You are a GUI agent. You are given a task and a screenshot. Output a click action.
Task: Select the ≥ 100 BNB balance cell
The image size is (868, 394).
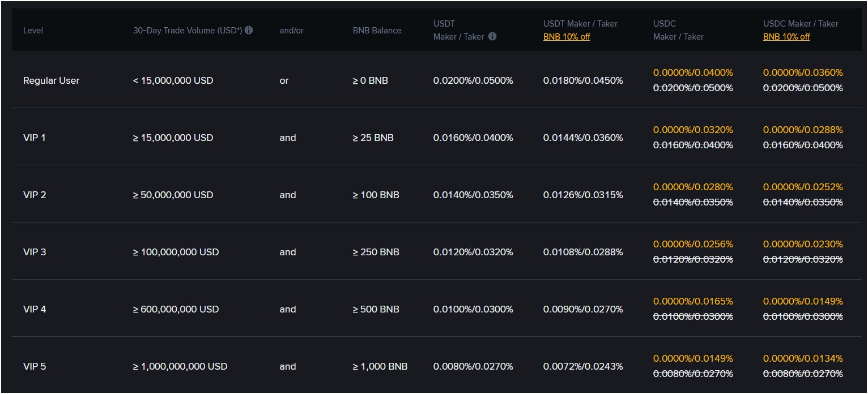(376, 195)
